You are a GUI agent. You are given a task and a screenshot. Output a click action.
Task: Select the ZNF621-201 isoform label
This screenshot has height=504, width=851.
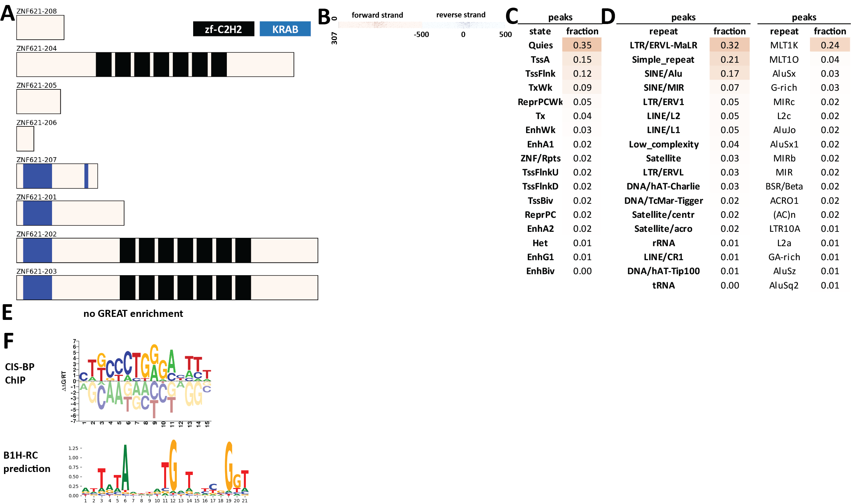(x=36, y=197)
